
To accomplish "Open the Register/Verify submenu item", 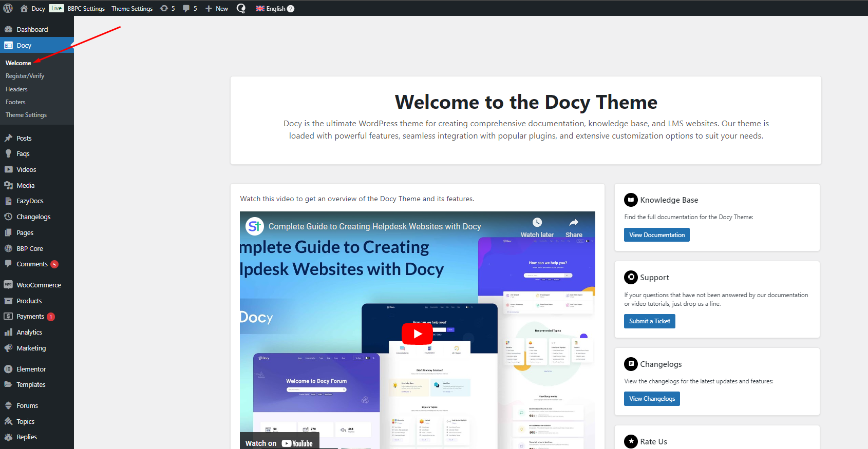I will point(25,76).
